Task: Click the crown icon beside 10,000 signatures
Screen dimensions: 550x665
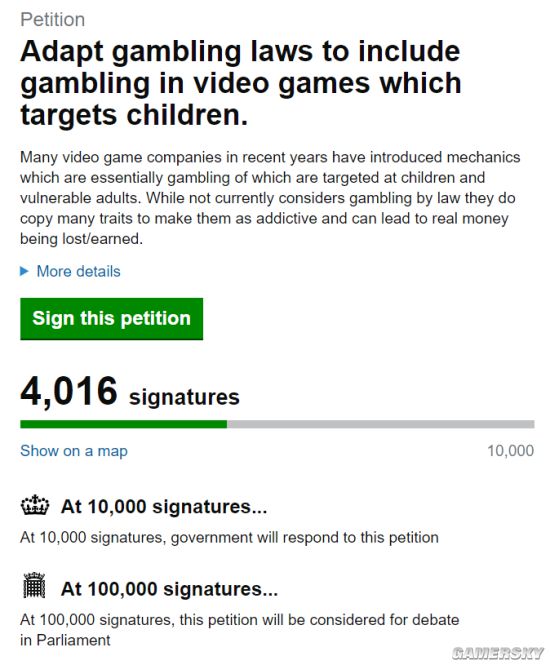Action: point(35,505)
